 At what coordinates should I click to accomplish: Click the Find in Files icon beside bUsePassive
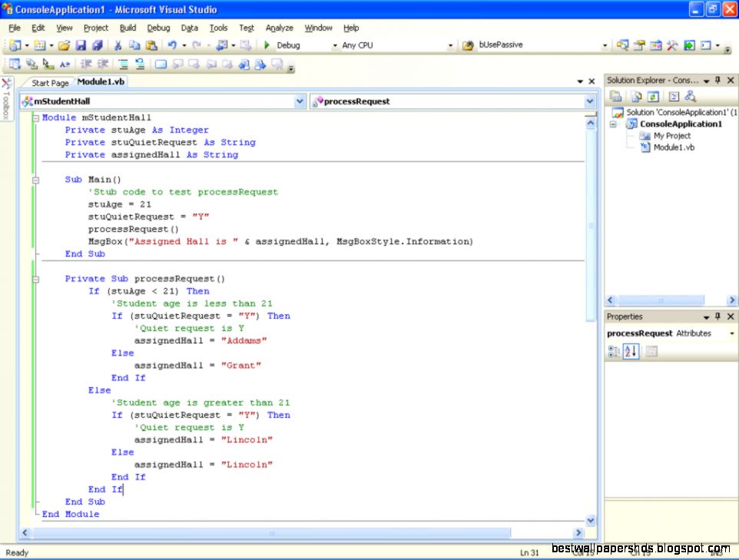point(468,45)
